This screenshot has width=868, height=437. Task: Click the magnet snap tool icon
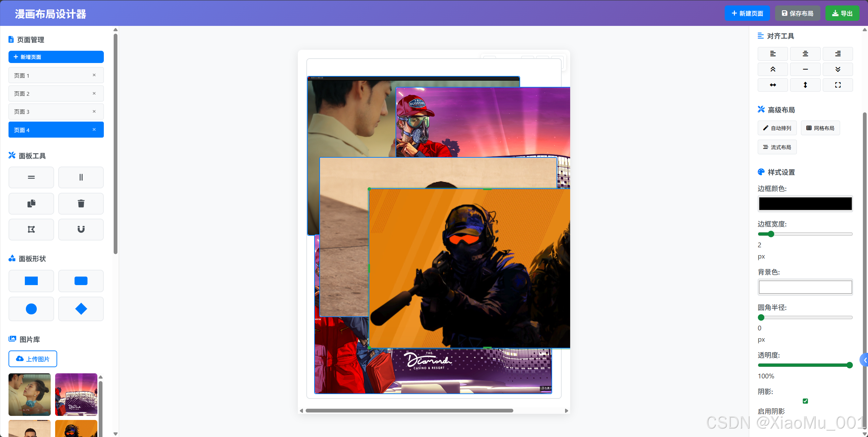click(81, 230)
